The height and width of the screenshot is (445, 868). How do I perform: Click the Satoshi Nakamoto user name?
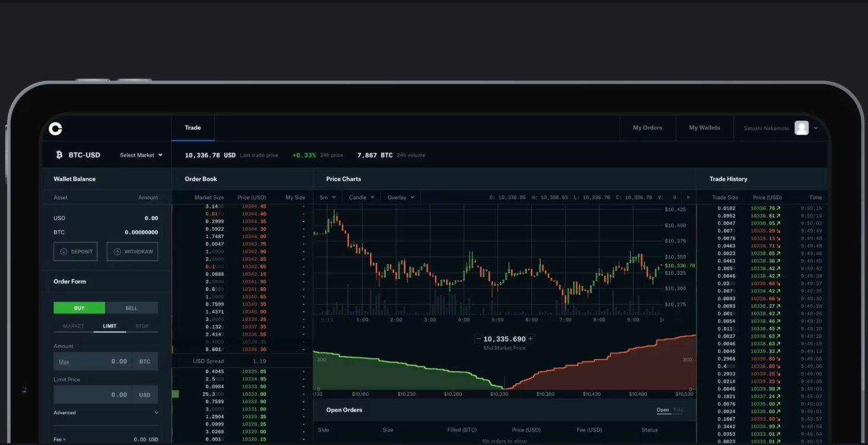point(767,128)
